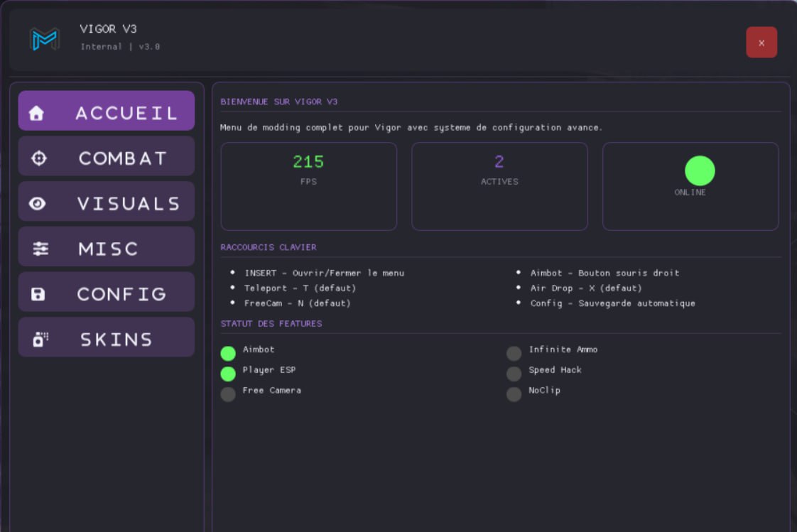The image size is (797, 532).
Task: Click the crosshair icon beside Combat
Action: [39, 158]
